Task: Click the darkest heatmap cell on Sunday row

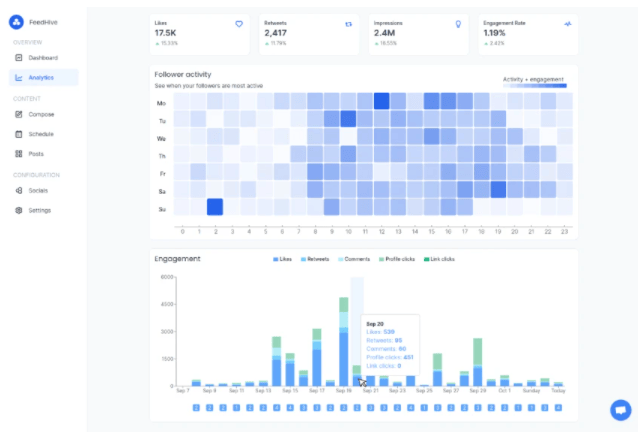Action: click(215, 207)
